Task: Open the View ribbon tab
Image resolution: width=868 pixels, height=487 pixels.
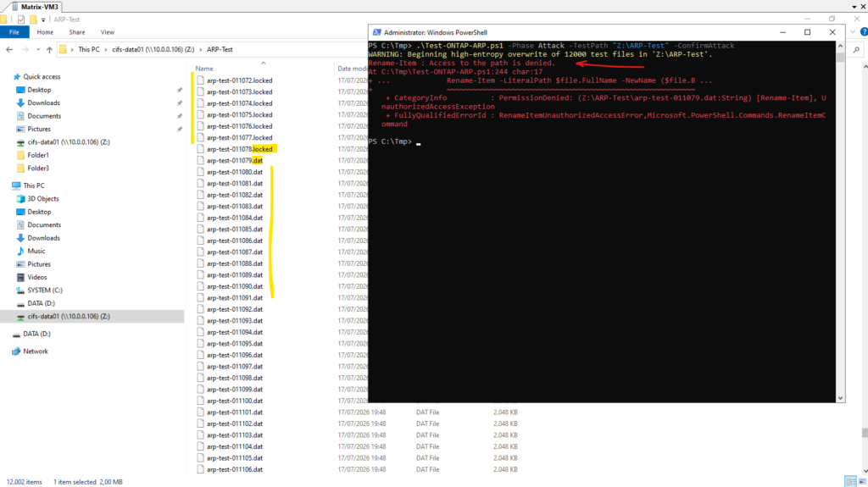Action: tap(108, 32)
